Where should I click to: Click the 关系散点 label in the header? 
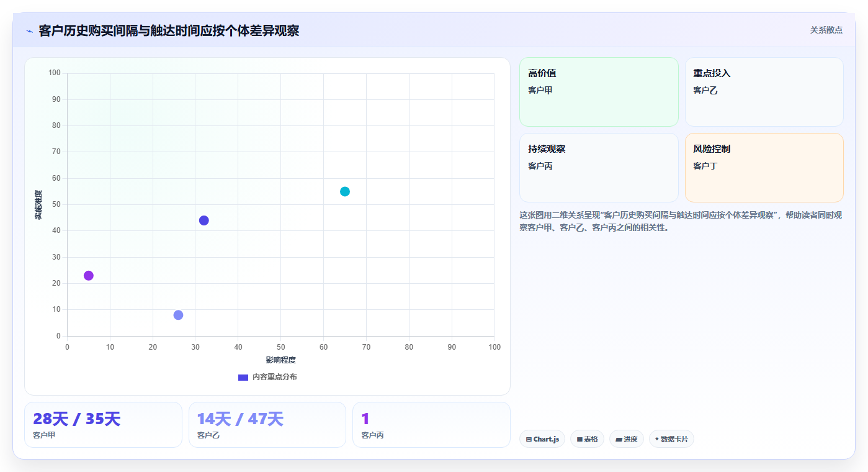click(826, 30)
